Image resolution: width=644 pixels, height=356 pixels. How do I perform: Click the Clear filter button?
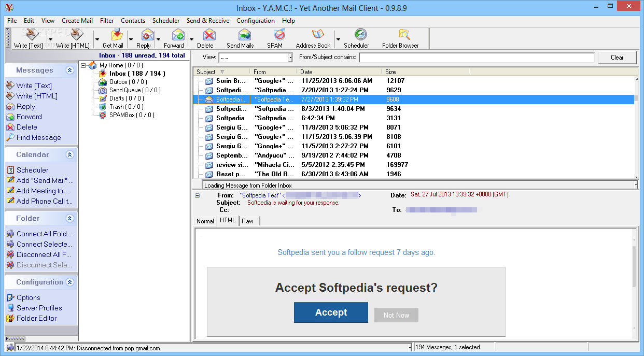pos(617,58)
